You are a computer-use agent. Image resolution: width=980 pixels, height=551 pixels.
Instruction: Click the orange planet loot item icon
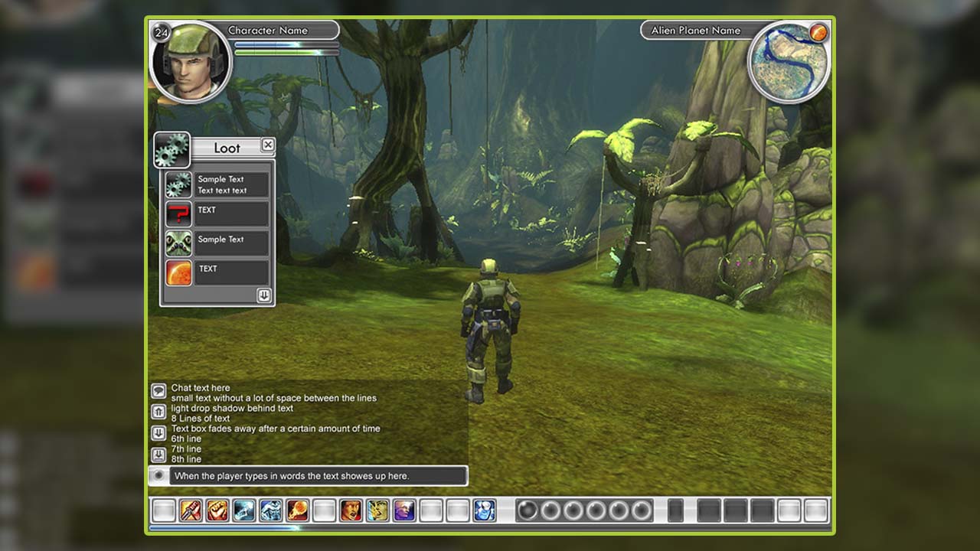point(178,272)
